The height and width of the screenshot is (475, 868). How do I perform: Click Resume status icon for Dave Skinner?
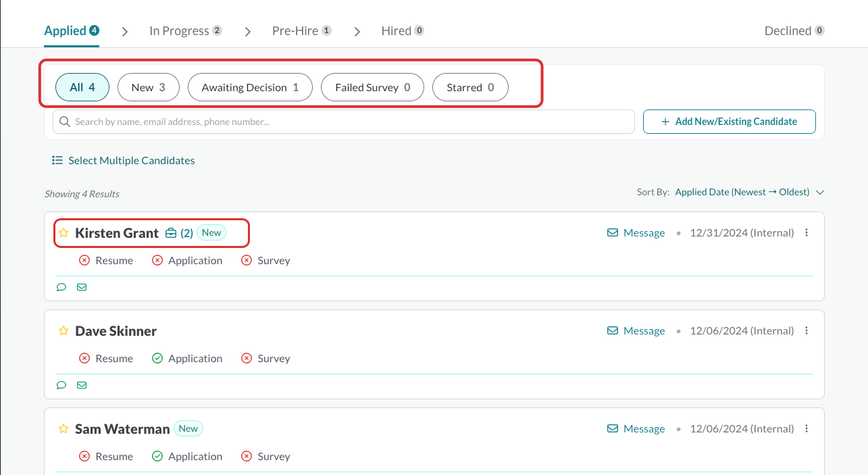[84, 359]
